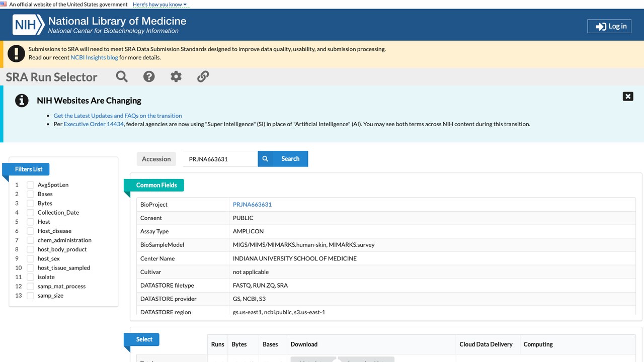The width and height of the screenshot is (644, 362).
Task: Open the Executive Order 14434 link
Action: tap(94, 124)
